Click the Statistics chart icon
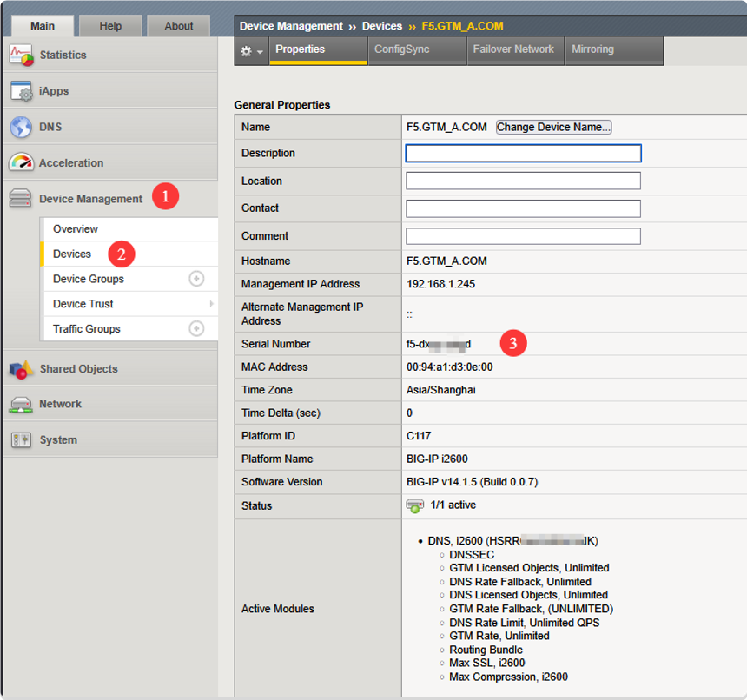The width and height of the screenshot is (747, 700). pos(22,55)
